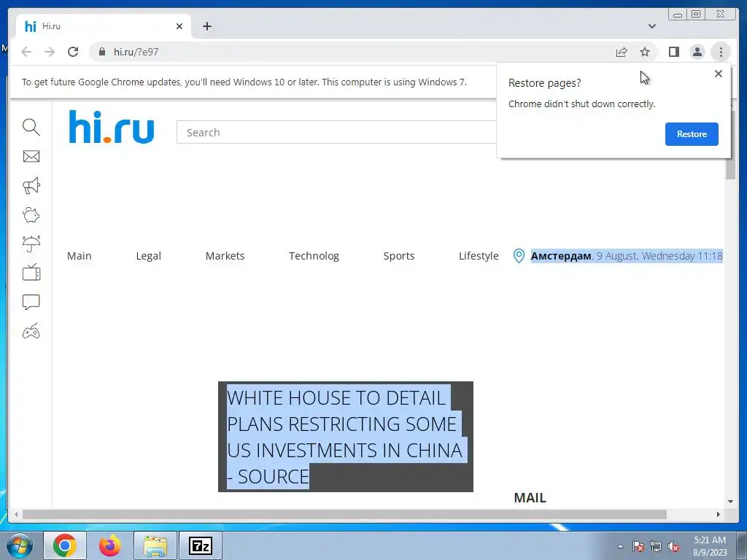The width and height of the screenshot is (747, 560).
Task: Click the horizontal scroll left arrow
Action: click(16, 514)
